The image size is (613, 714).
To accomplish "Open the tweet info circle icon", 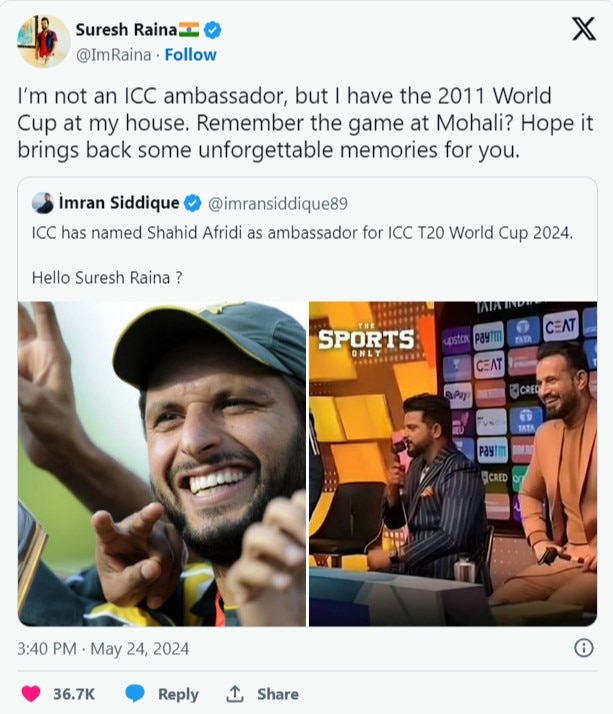I will pyautogui.click(x=584, y=648).
